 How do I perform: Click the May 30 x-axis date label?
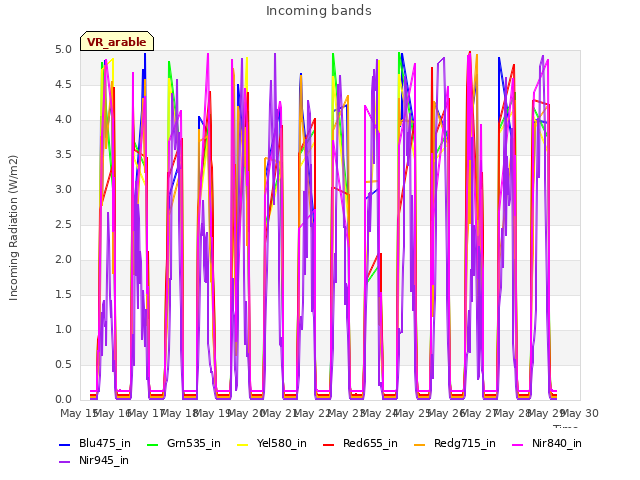coord(580,414)
